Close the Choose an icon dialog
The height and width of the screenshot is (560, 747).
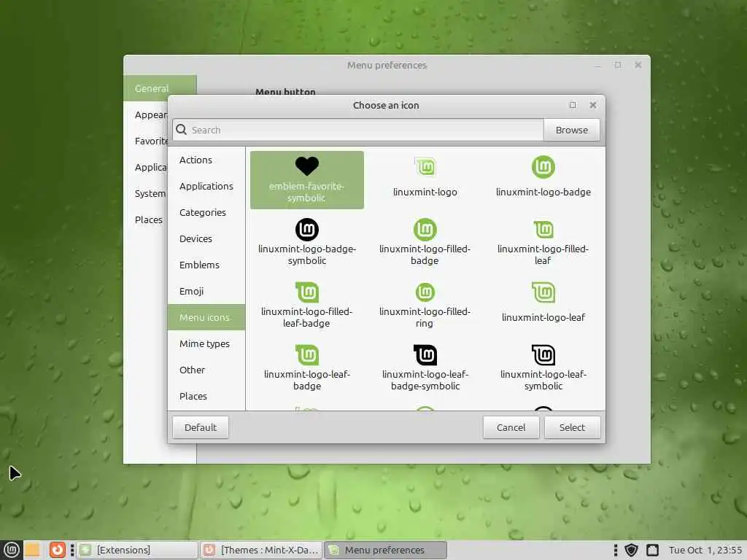point(592,105)
